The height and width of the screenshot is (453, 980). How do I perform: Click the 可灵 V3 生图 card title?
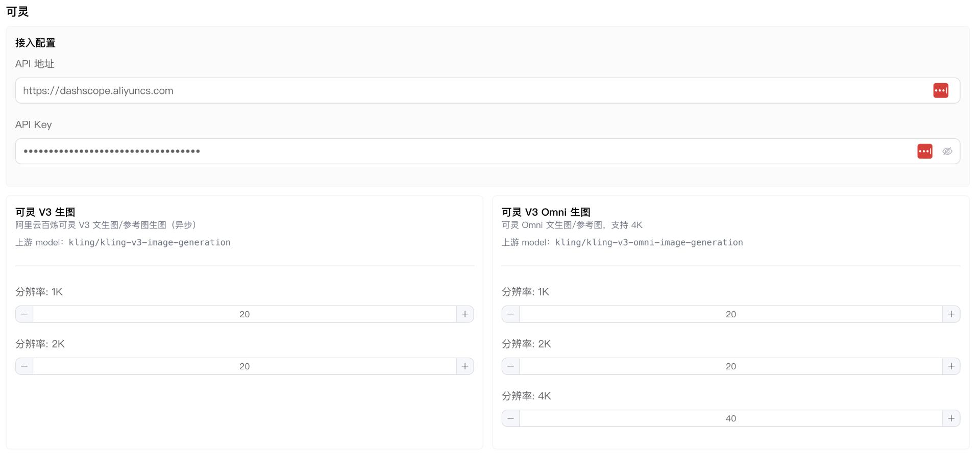point(45,212)
